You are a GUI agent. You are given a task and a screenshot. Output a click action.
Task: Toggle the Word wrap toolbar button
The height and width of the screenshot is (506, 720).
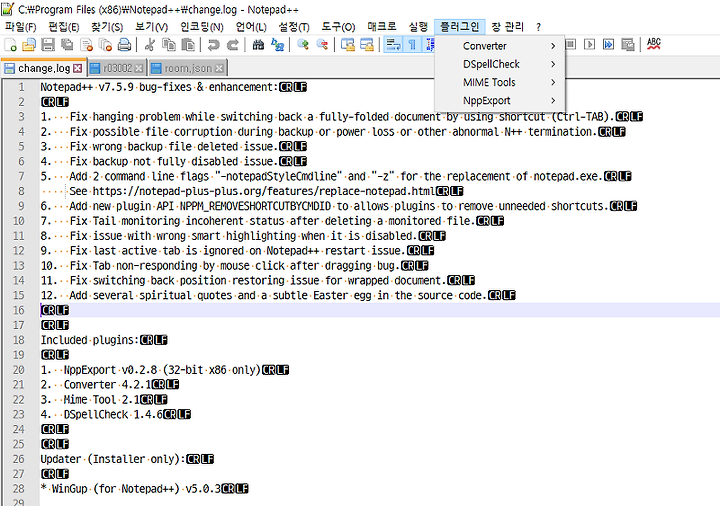coord(393,45)
